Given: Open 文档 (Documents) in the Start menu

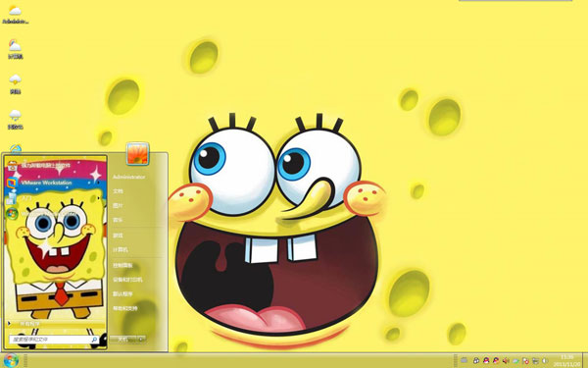Looking at the screenshot, I should click(118, 191).
